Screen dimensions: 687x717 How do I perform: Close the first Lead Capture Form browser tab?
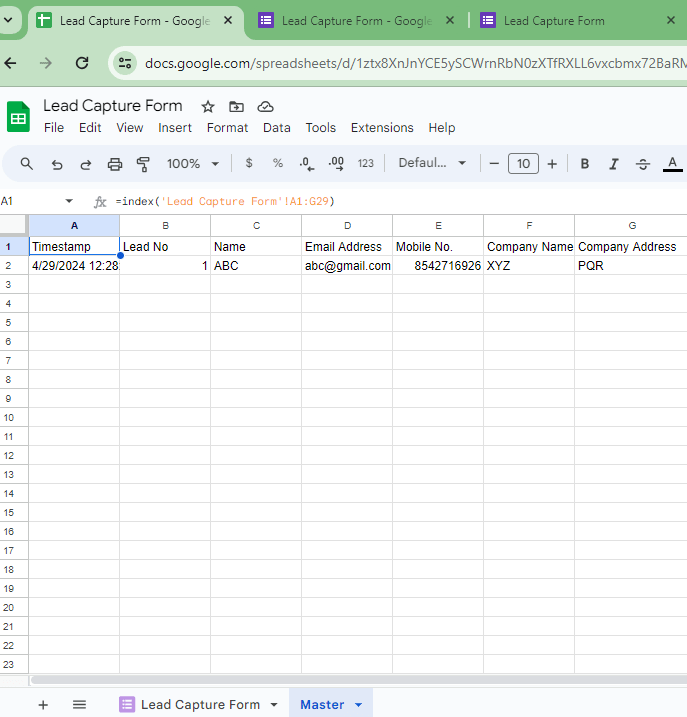[228, 20]
